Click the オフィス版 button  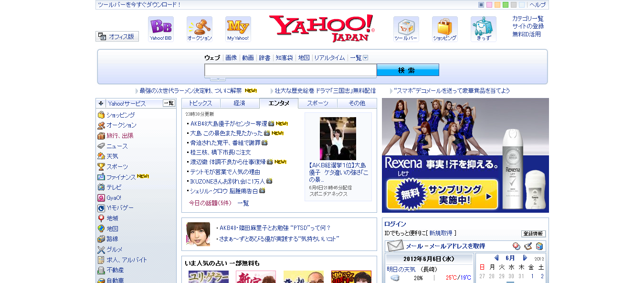pos(117,36)
